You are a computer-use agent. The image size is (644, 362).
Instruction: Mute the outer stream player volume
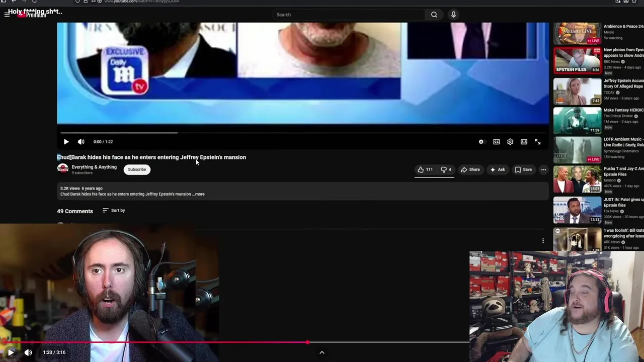(28, 352)
